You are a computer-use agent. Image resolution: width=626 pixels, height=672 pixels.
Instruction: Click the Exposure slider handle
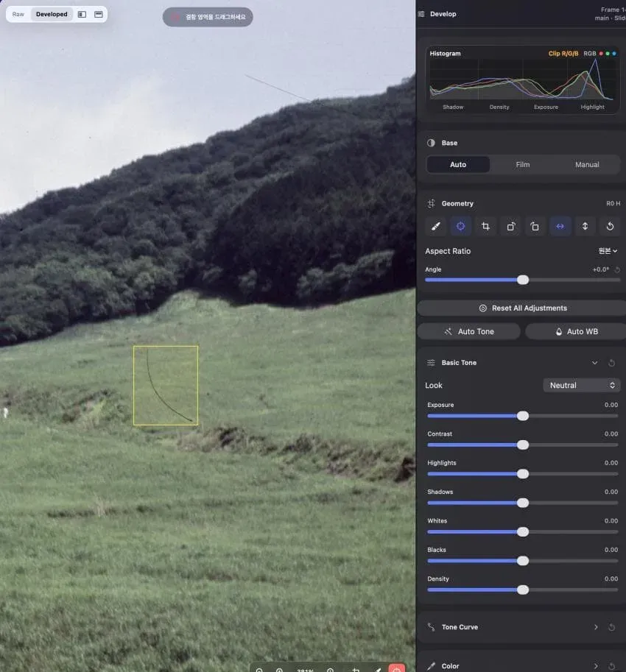(x=523, y=416)
